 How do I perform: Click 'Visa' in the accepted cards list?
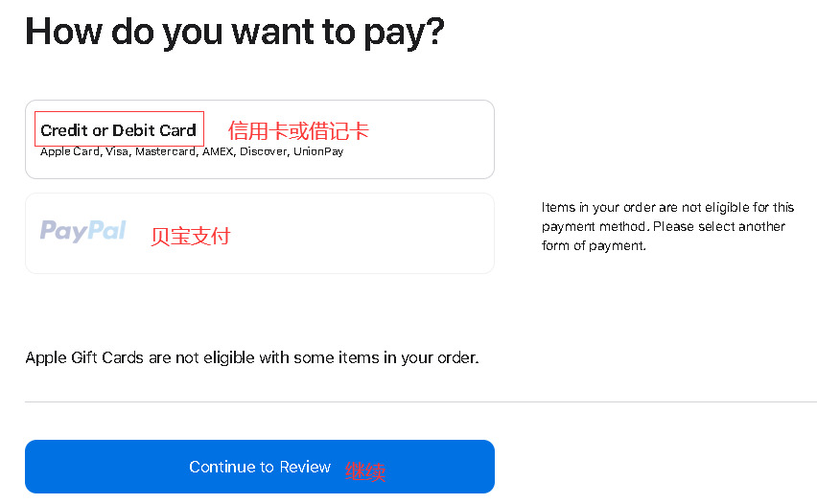(117, 151)
